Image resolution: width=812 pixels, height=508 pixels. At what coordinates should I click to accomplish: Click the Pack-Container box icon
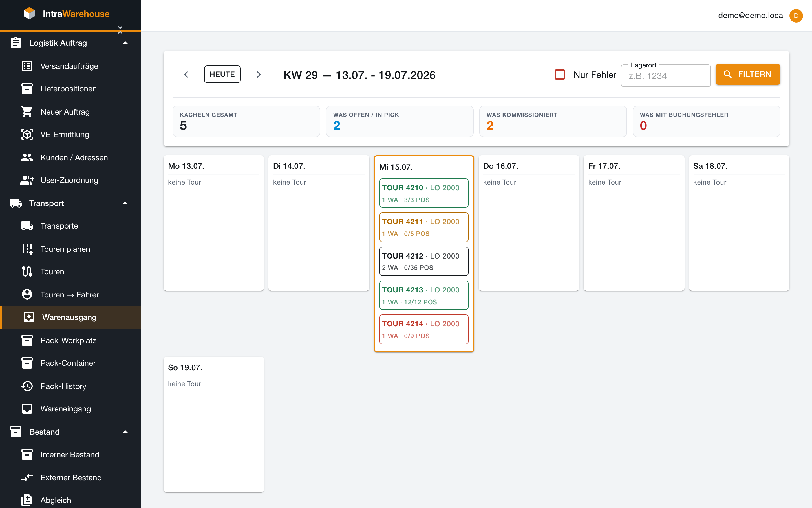[x=27, y=363]
